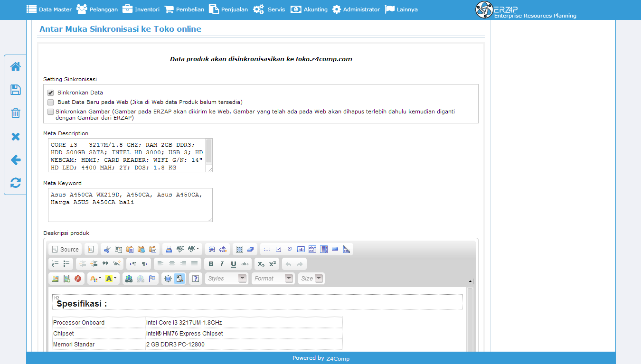Click the Templates icon next to Source
The height and width of the screenshot is (364, 641).
91,250
